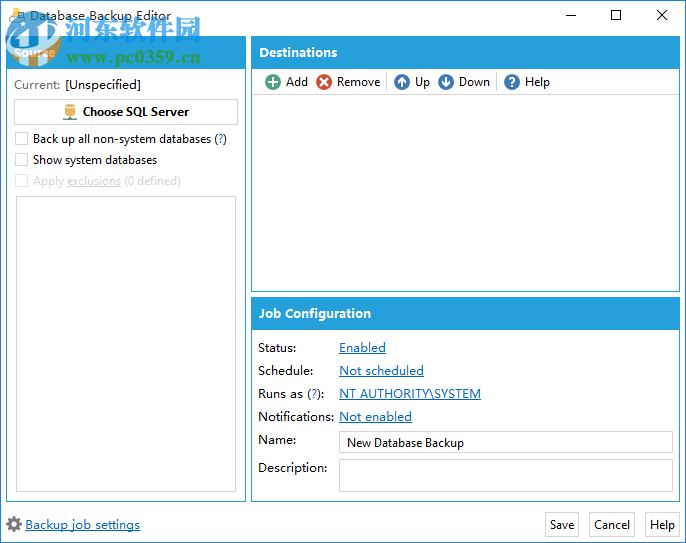686x543 pixels.
Task: Maximize the Database Backup Editor window
Action: point(616,15)
